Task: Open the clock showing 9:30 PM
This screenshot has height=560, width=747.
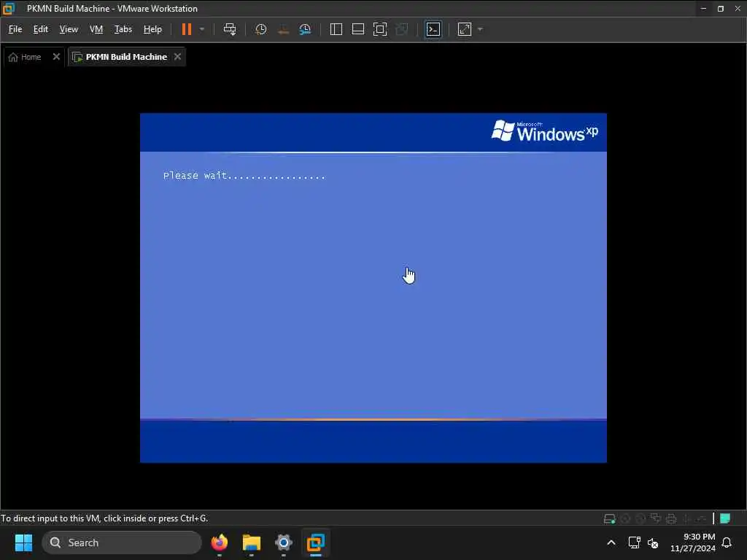Action: coord(693,542)
